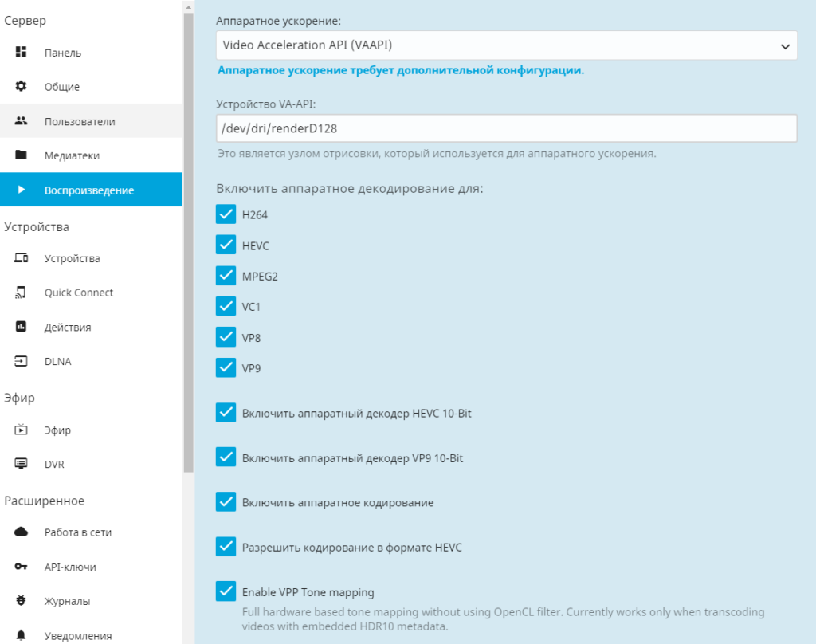
Task: Click the Quick Connect cast icon
Action: 22,293
